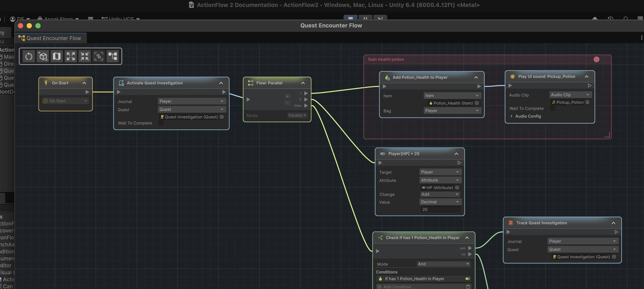This screenshot has width=644, height=289.
Task: Open the Change dropdown set to Add
Action: (x=440, y=194)
